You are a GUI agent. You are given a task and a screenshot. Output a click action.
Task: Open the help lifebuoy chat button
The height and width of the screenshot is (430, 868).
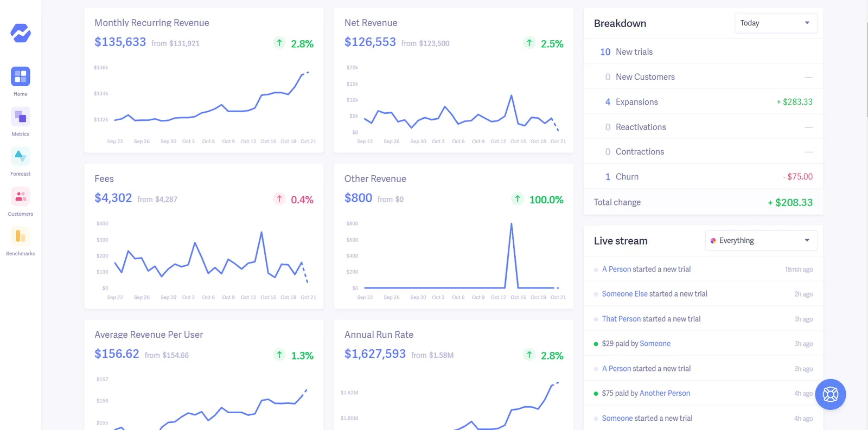[830, 394]
